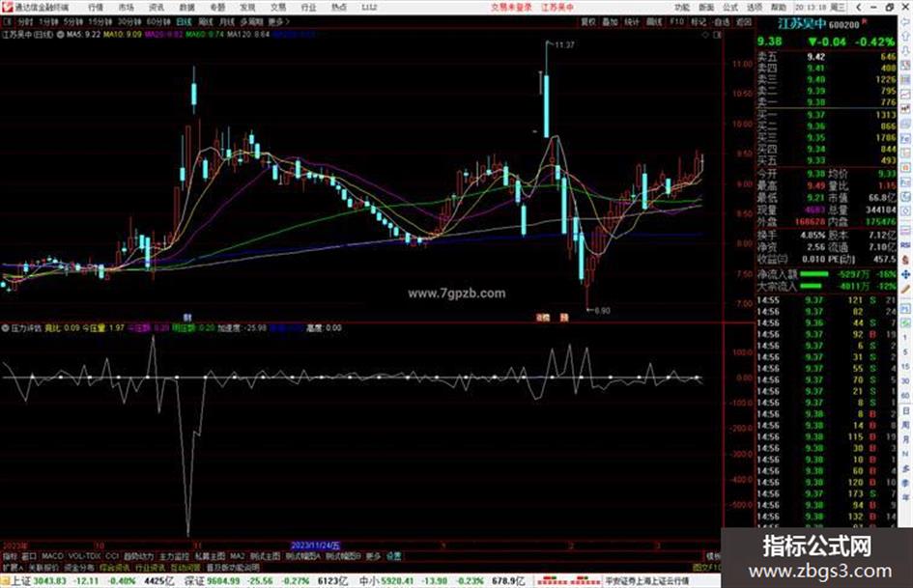Click the 日 period shortcut in right sidebar
The height and width of the screenshot is (588, 913).
pyautogui.click(x=905, y=411)
